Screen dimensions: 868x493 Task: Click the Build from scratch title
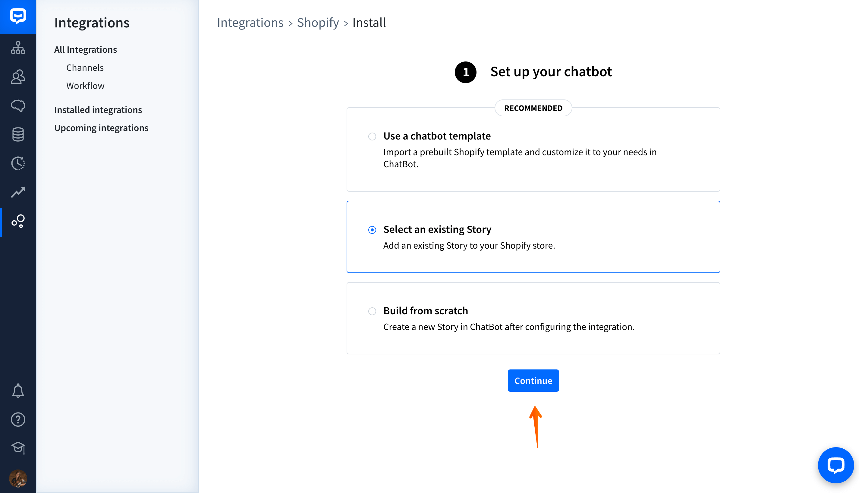[x=426, y=311]
